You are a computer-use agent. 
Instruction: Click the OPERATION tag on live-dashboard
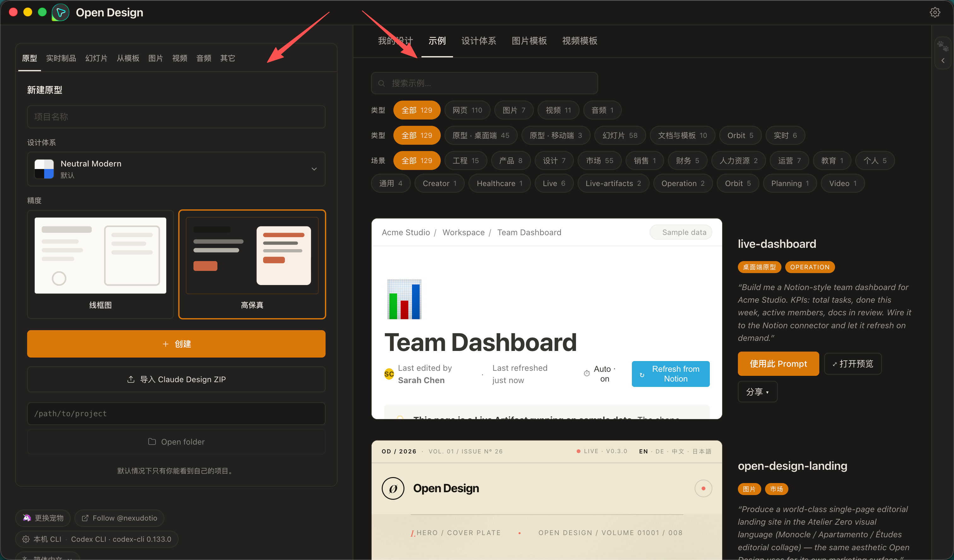810,267
